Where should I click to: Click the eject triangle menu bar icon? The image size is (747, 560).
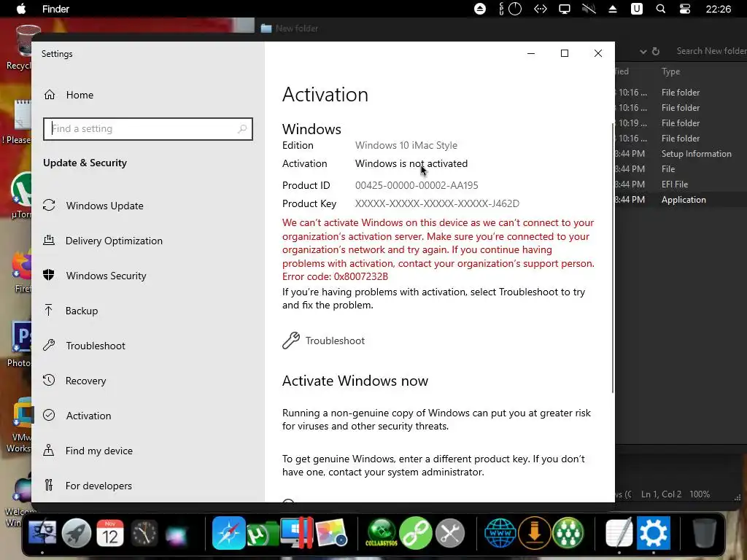(x=613, y=9)
